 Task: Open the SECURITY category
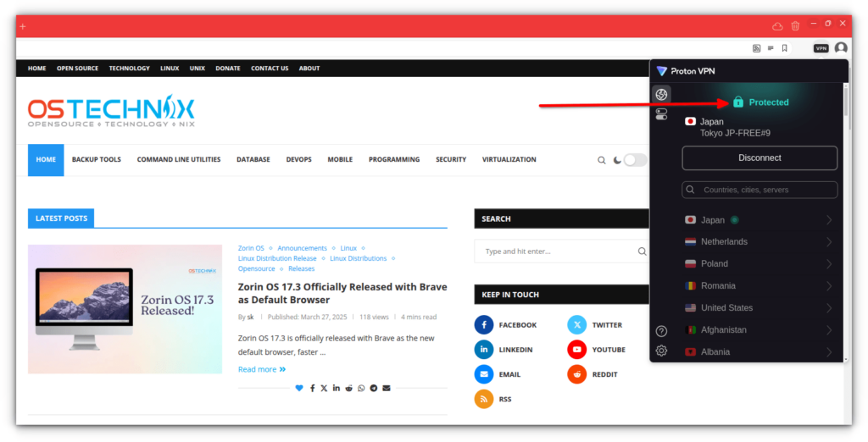click(451, 160)
